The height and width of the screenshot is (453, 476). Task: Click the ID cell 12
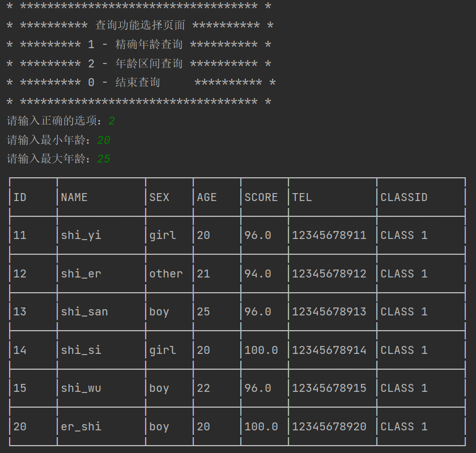coord(20,273)
